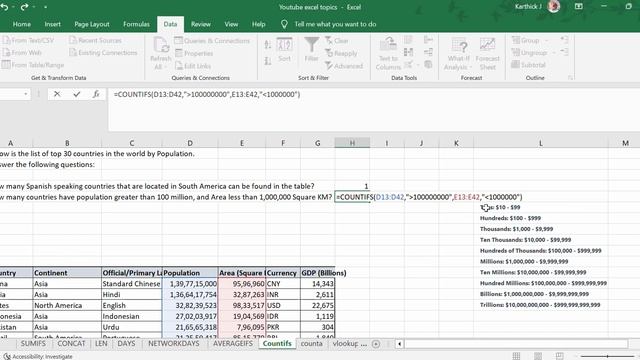
Task: Sort A to Z ascending icon
Action: [x=267, y=45]
